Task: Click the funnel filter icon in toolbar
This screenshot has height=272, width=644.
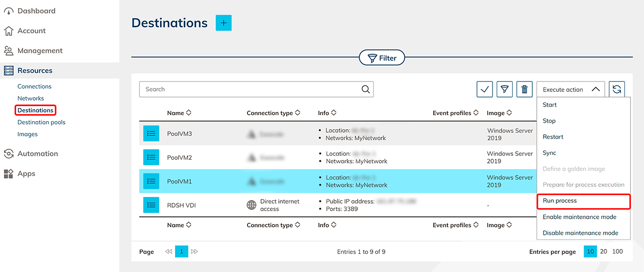Action: [504, 89]
